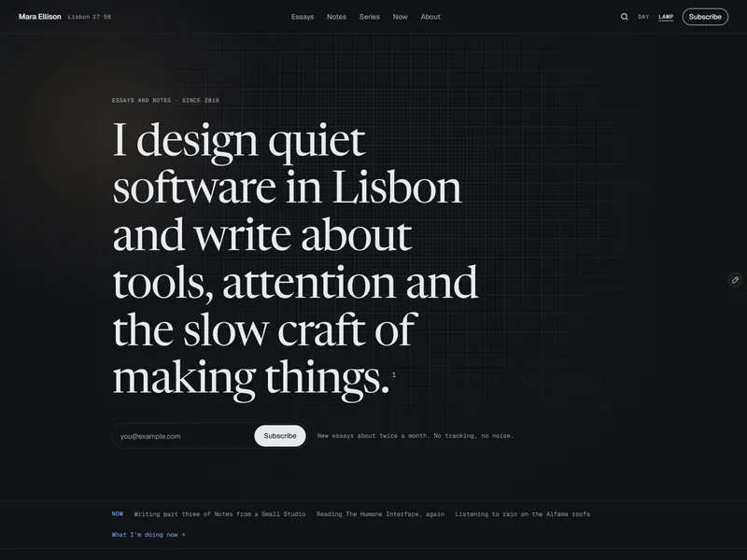Submit the email form Subscribe button
Screen dimensions: 747x560
point(280,436)
